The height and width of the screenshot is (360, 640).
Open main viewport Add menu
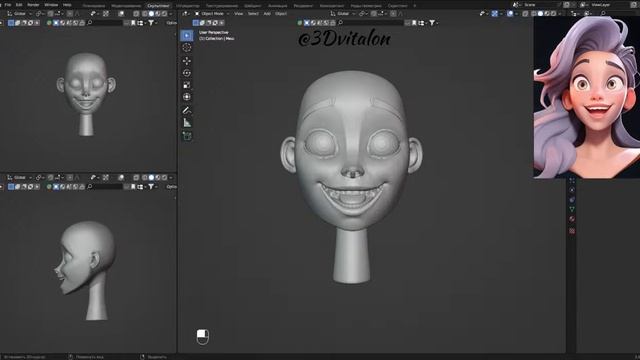(x=267, y=13)
